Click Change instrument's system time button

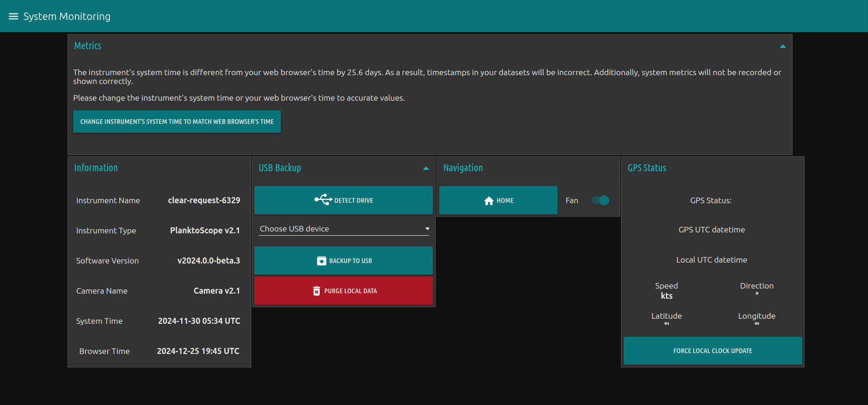point(177,122)
